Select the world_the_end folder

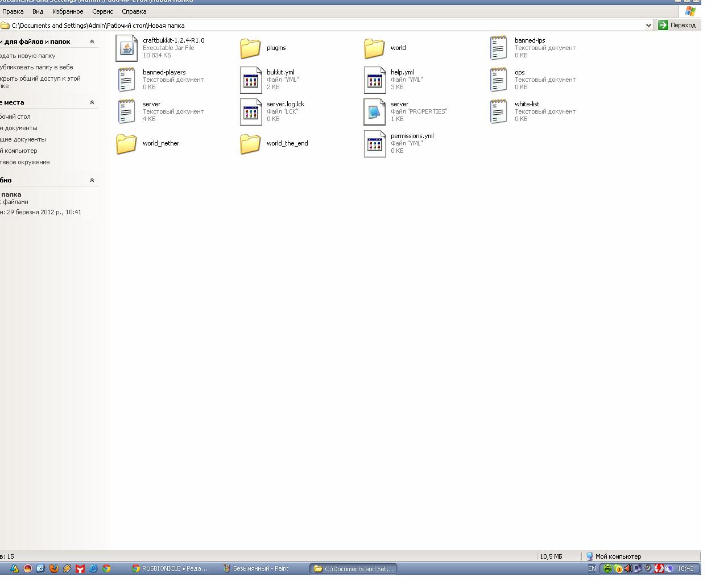tap(274, 143)
